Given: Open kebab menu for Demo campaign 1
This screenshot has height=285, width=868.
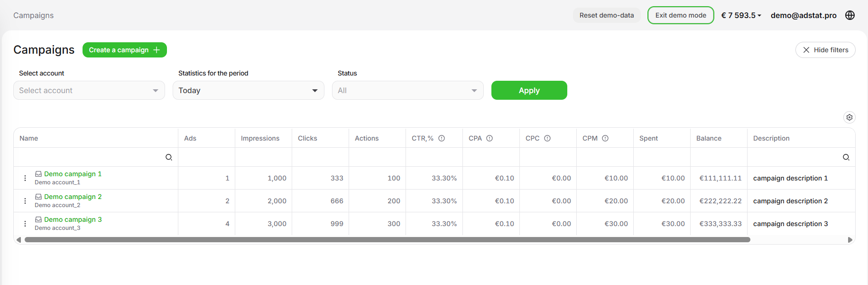Looking at the screenshot, I should coord(25,178).
